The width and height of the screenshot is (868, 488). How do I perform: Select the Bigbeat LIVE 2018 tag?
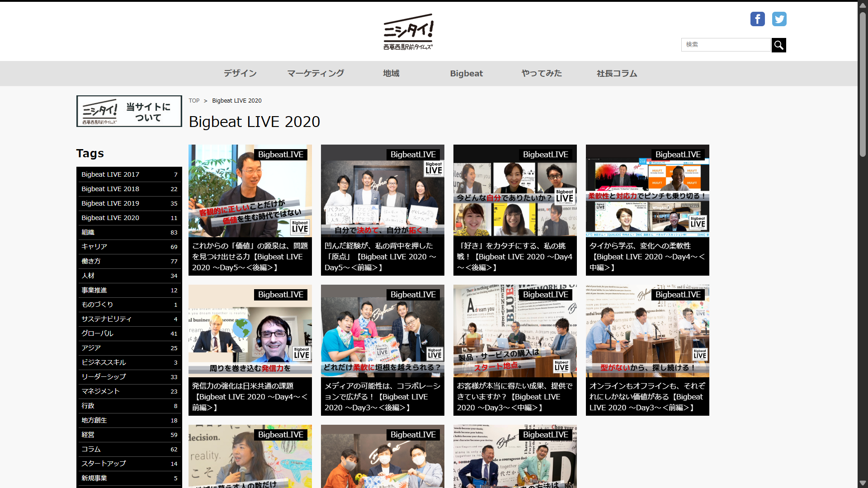point(129,189)
